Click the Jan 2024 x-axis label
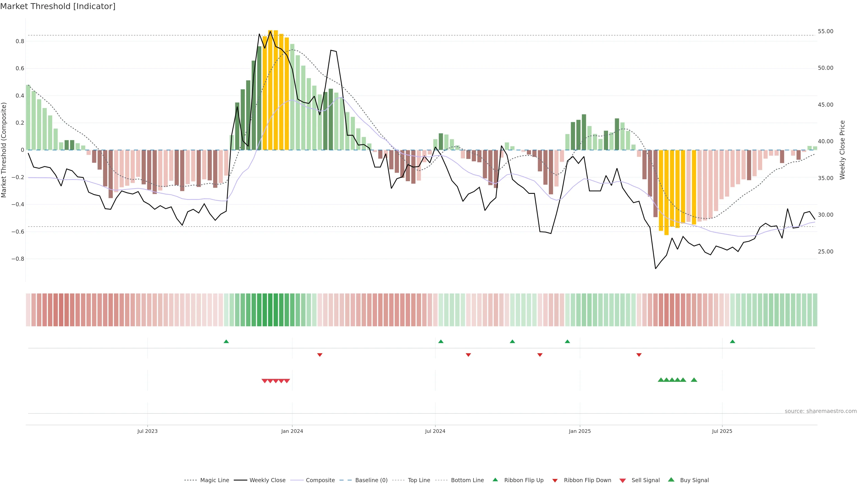The height and width of the screenshot is (488, 868). pos(292,431)
